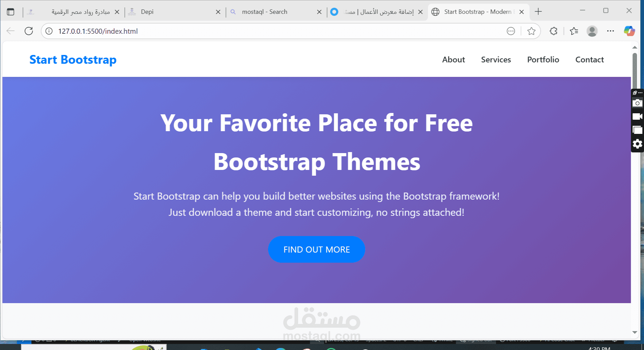
Task: Close the browser window
Action: tap(629, 10)
